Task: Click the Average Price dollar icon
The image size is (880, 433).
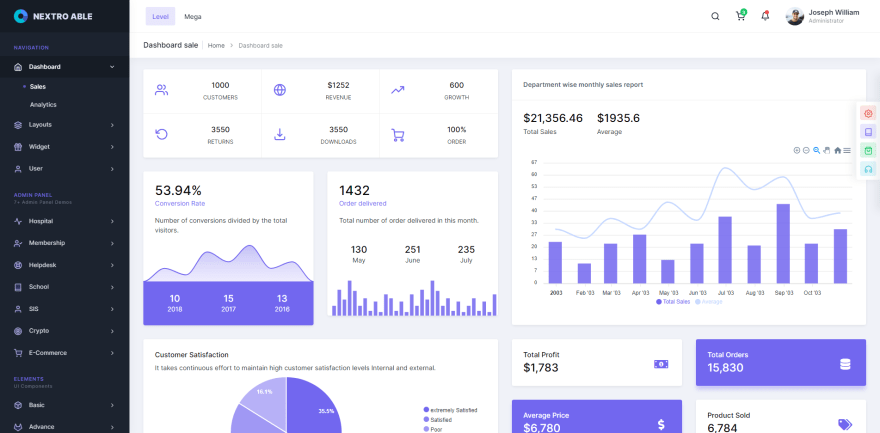Action: pos(661,425)
